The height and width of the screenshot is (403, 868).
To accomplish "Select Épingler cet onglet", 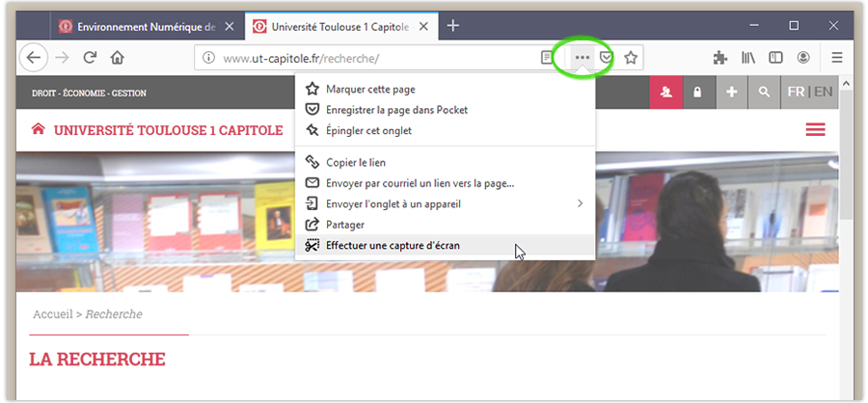I will tap(445, 131).
